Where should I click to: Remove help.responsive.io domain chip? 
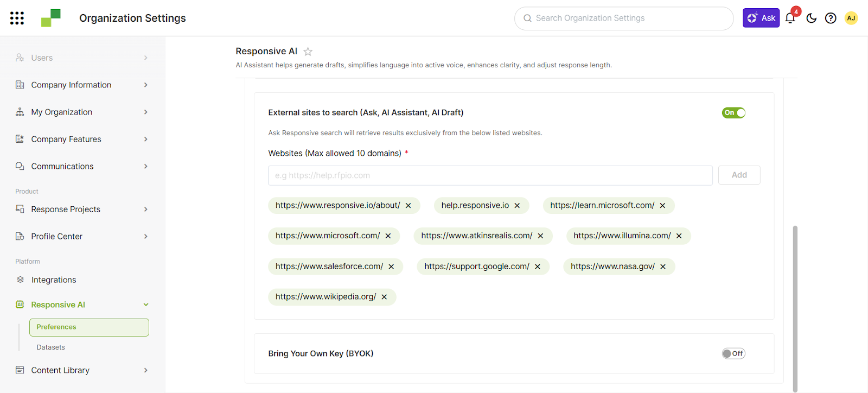coord(517,206)
